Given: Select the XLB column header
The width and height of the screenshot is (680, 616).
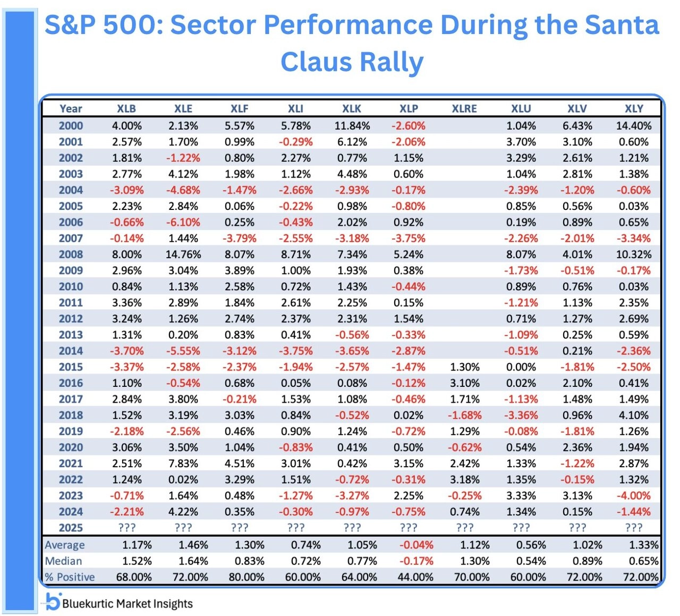Looking at the screenshot, I should click(x=126, y=108).
